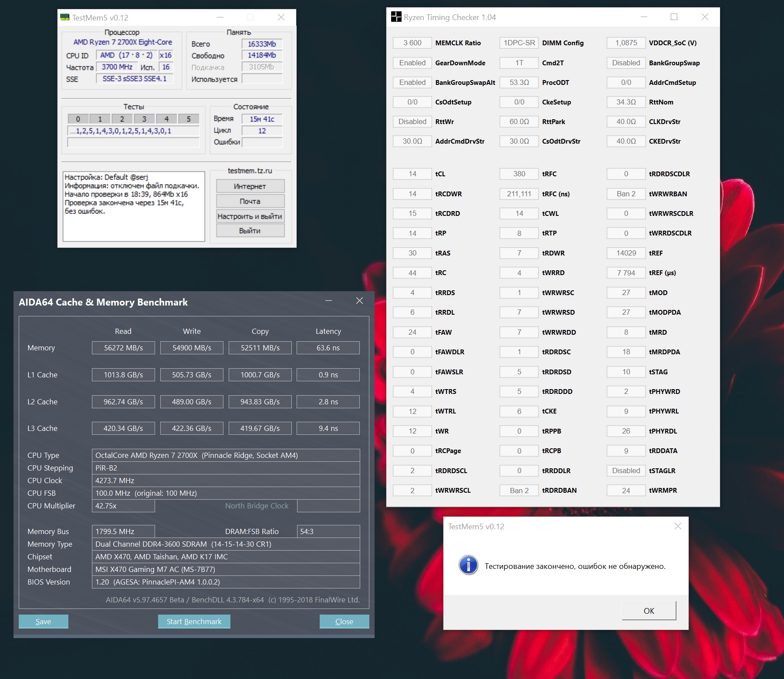Click the Motherboard field MSI X470 Gaming M7 AC
This screenshot has height=679, width=784.
[x=226, y=569]
